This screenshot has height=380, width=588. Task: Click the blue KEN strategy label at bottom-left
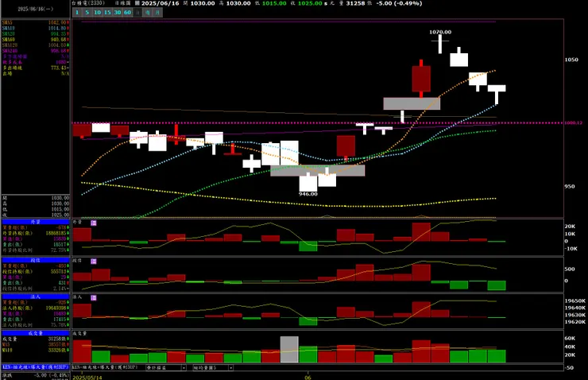(36, 366)
